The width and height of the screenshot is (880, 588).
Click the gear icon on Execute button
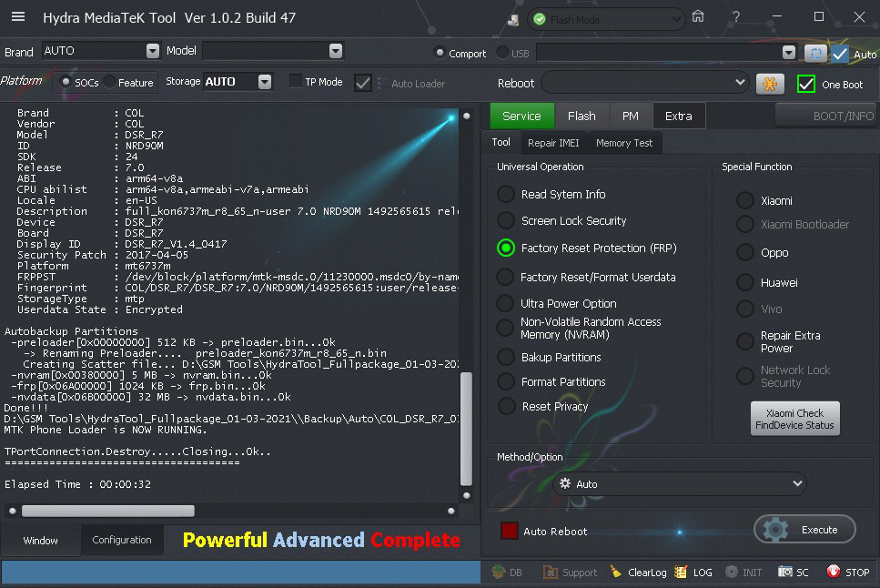(777, 530)
